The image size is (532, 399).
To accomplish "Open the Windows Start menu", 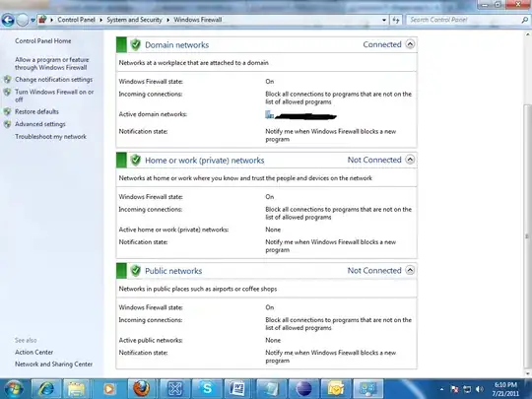I will pos(14,389).
